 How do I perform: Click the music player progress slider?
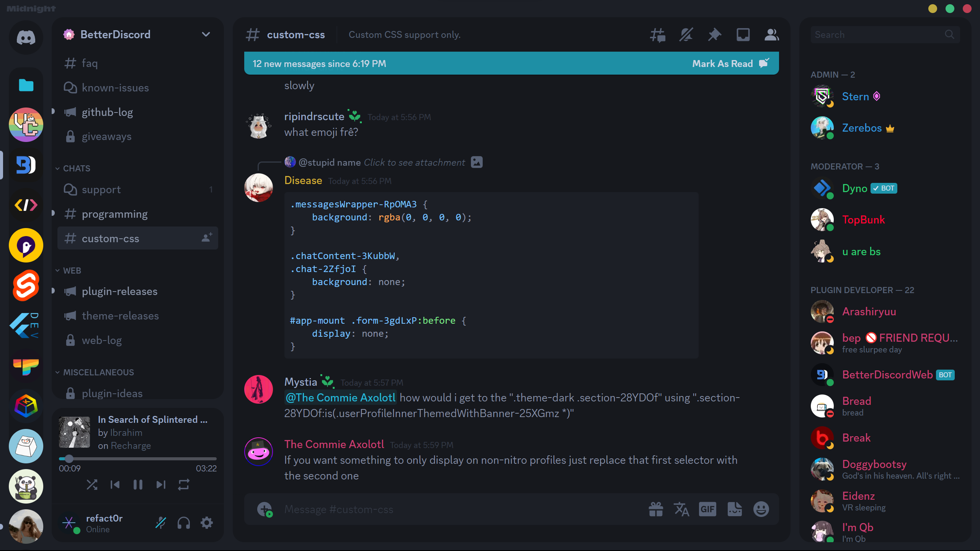(x=138, y=458)
